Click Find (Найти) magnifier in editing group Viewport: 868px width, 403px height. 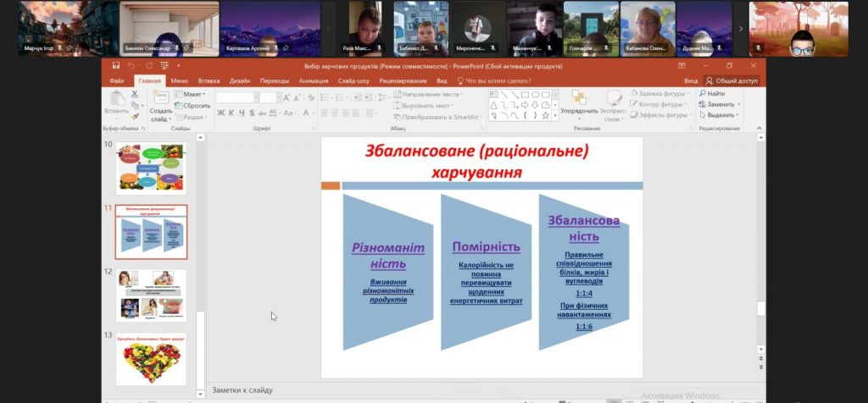[711, 94]
